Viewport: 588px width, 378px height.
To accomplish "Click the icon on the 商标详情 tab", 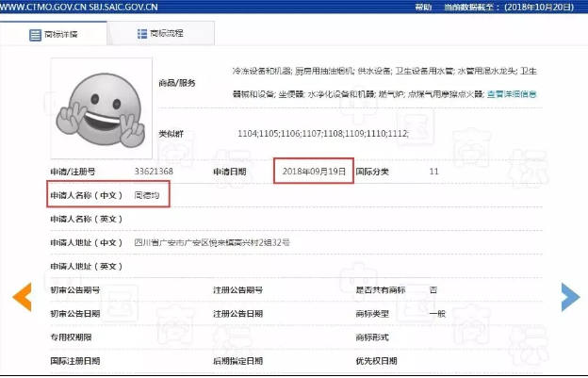I will (36, 34).
